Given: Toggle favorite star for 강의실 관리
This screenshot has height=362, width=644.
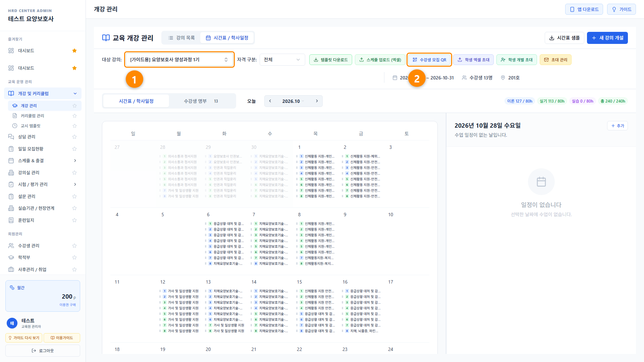Looking at the screenshot, I should [x=74, y=173].
